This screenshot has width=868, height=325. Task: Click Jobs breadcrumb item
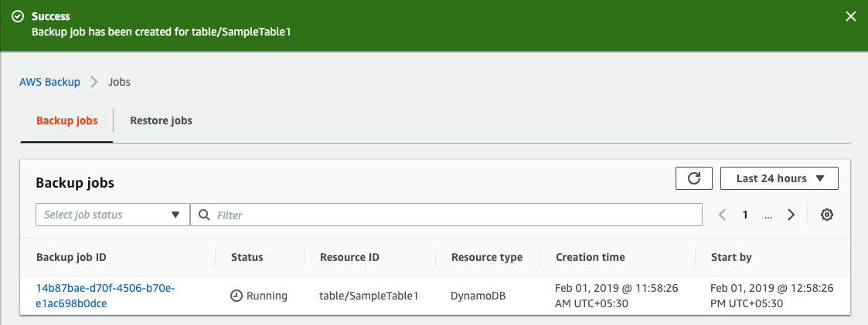point(120,82)
